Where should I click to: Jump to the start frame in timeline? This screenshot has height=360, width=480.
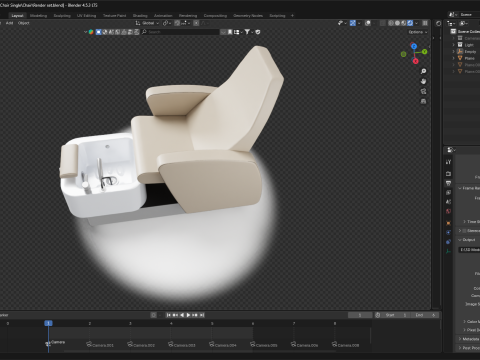coord(169,315)
